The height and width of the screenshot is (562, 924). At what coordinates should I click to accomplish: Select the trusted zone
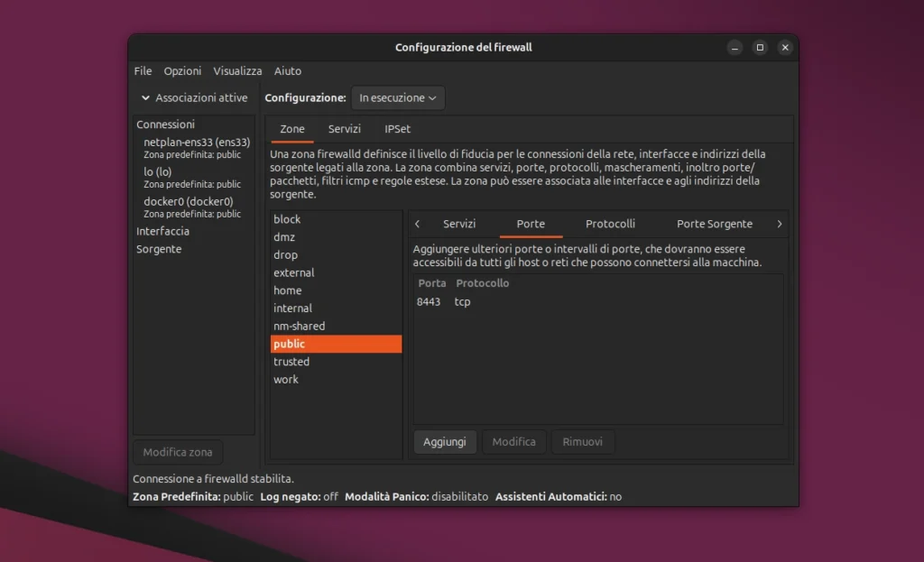pos(291,361)
